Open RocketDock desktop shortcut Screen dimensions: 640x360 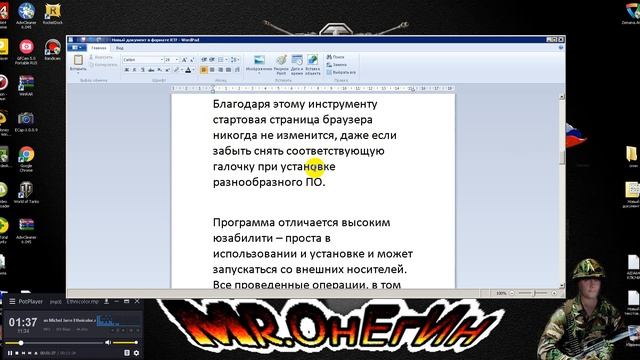pos(53,14)
